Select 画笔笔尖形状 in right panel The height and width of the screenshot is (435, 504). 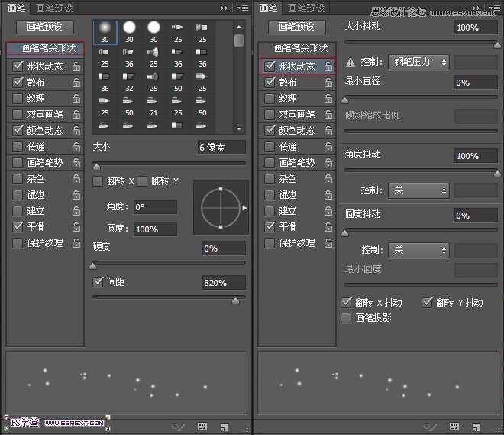297,48
